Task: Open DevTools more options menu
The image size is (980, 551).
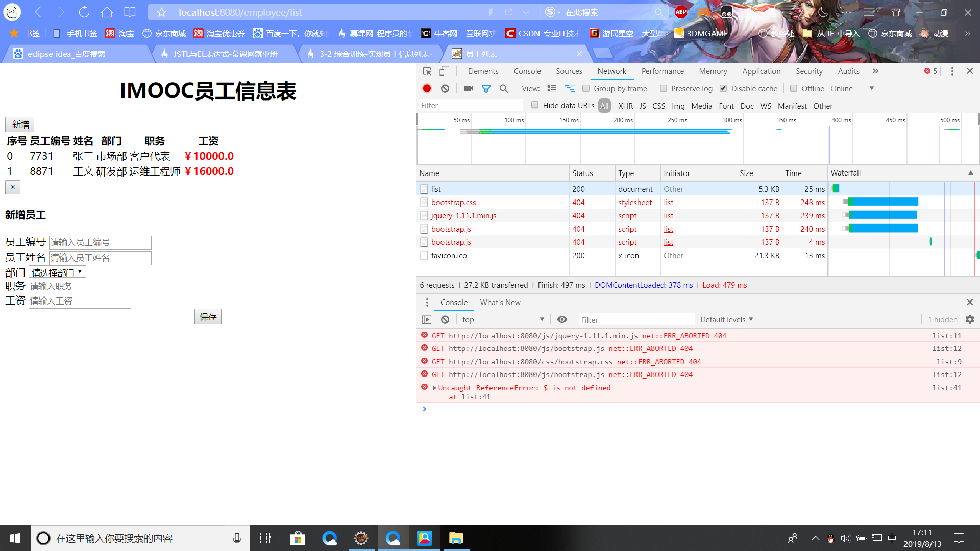Action: click(951, 71)
